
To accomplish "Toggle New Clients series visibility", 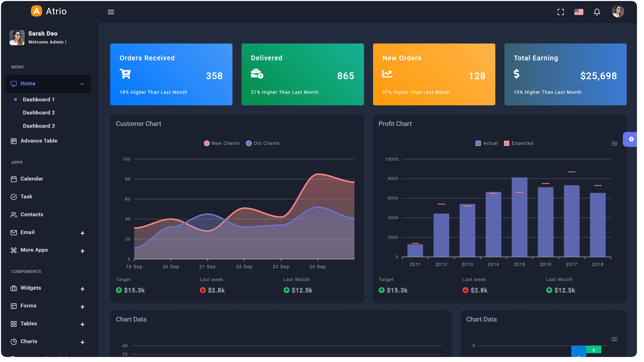I will point(222,143).
